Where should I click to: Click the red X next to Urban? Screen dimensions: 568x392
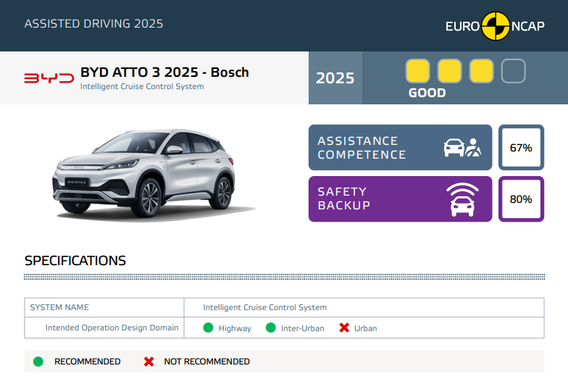[x=344, y=328]
